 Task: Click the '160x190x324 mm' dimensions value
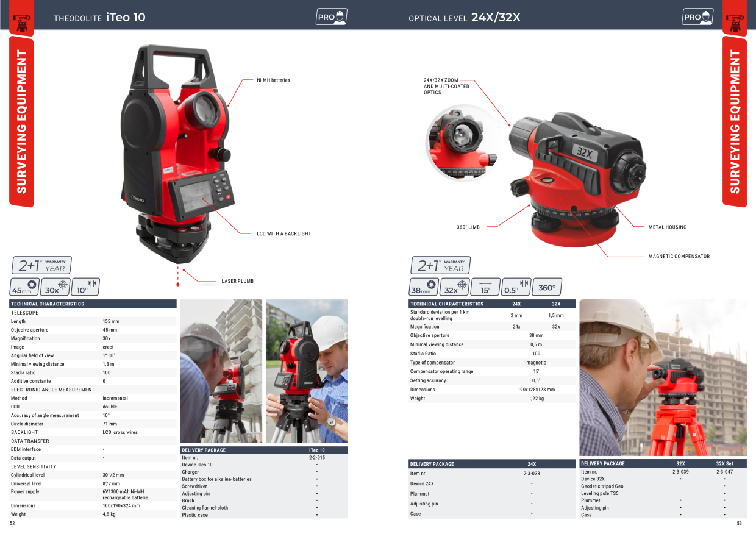coord(121,505)
